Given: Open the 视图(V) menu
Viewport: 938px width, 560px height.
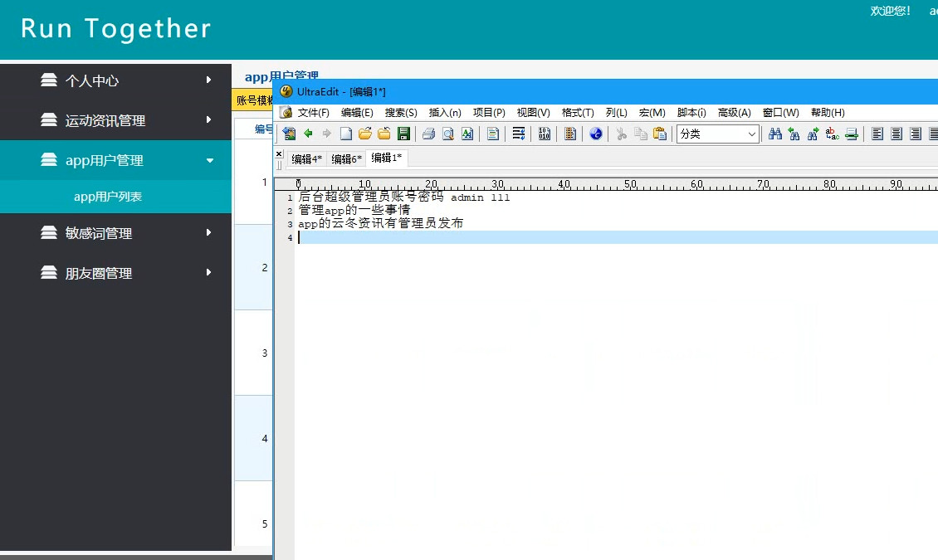Looking at the screenshot, I should pyautogui.click(x=534, y=112).
